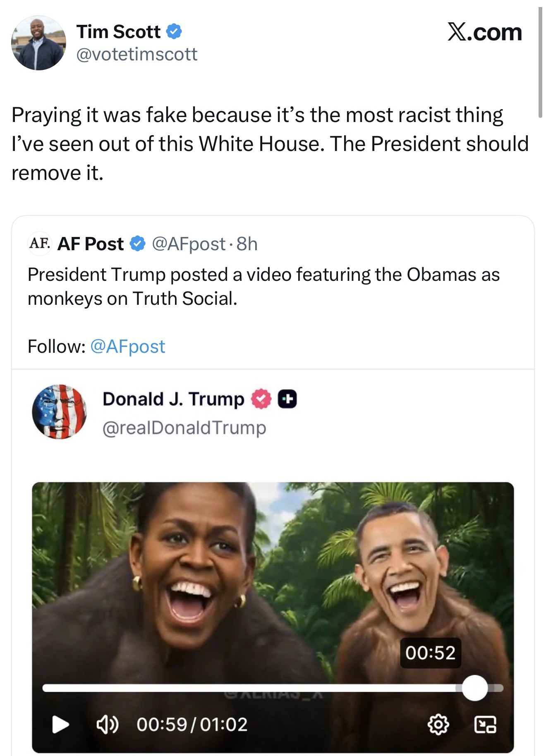
Task: Enable picture-in-picture mode icon
Action: click(486, 724)
